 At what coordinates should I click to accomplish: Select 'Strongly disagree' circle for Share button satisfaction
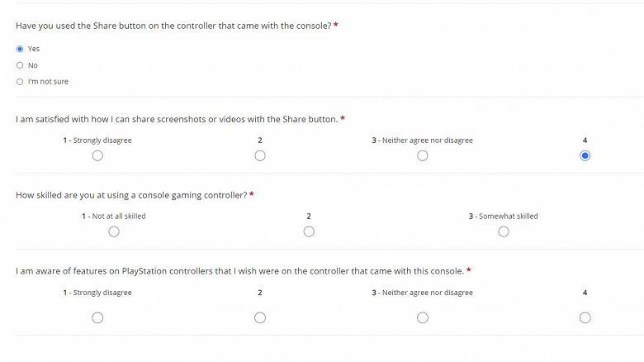point(97,155)
